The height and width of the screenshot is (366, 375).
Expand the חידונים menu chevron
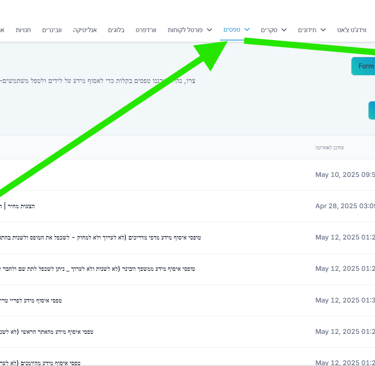coord(323,30)
